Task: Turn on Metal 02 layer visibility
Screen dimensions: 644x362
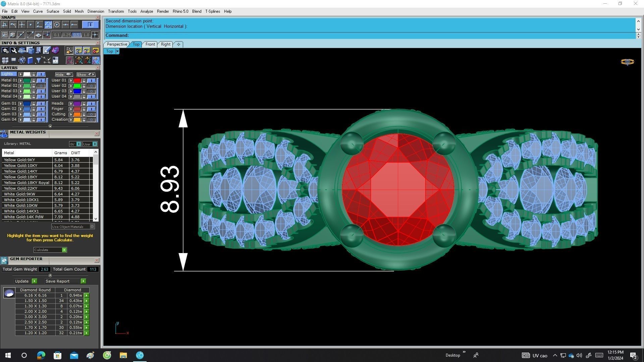Action: click(x=41, y=86)
